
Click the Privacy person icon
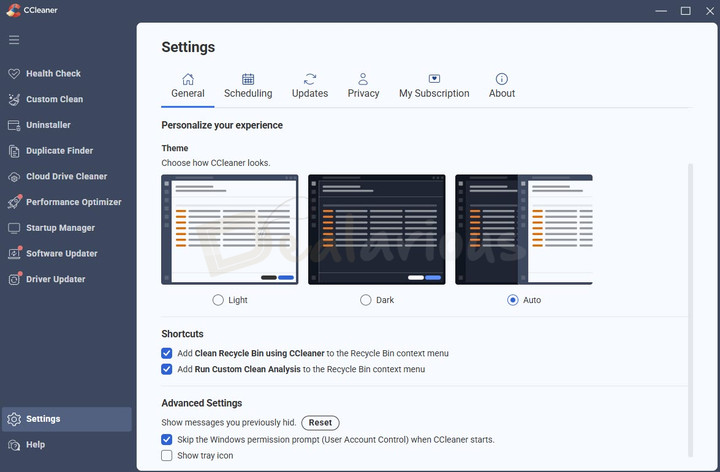[x=363, y=79]
